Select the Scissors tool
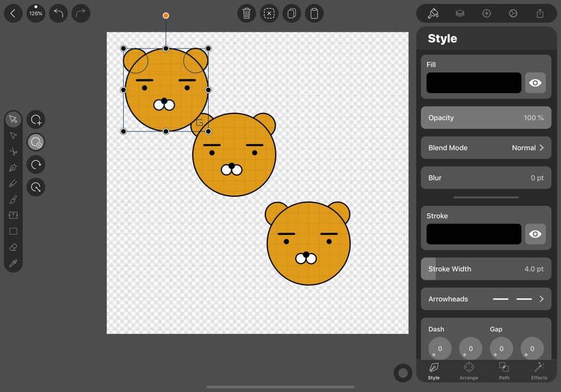Image resolution: width=561 pixels, height=392 pixels. 13,151
